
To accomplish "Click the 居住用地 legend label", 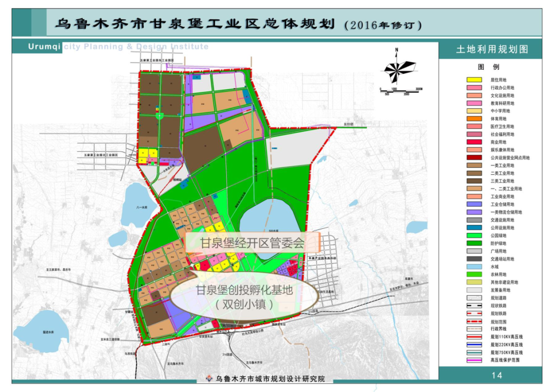I will click(x=498, y=80).
